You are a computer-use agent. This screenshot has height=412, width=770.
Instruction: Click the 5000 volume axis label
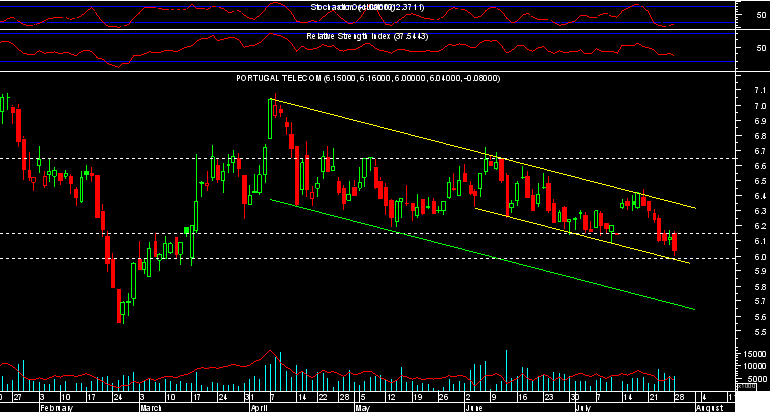point(758,379)
